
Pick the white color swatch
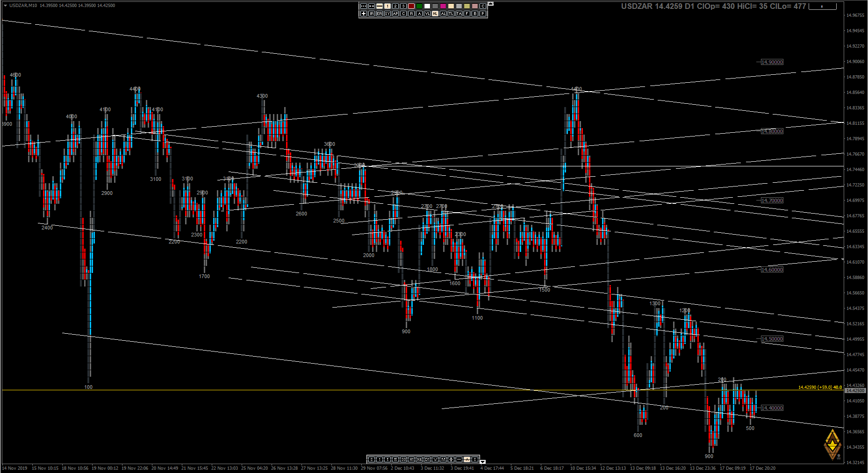[x=427, y=6]
